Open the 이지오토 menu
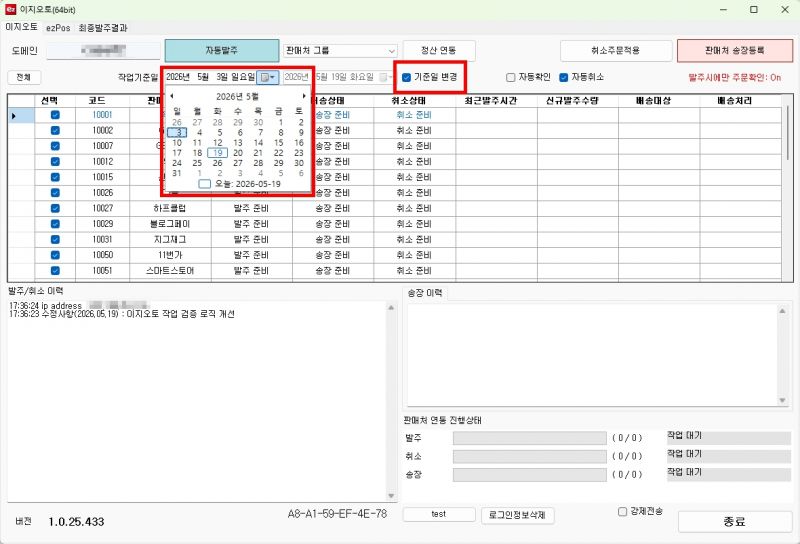800x544 pixels. (x=21, y=27)
